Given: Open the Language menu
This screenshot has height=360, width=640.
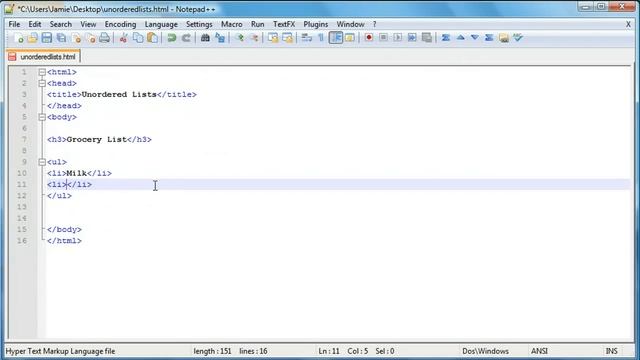Looking at the screenshot, I should pyautogui.click(x=161, y=24).
